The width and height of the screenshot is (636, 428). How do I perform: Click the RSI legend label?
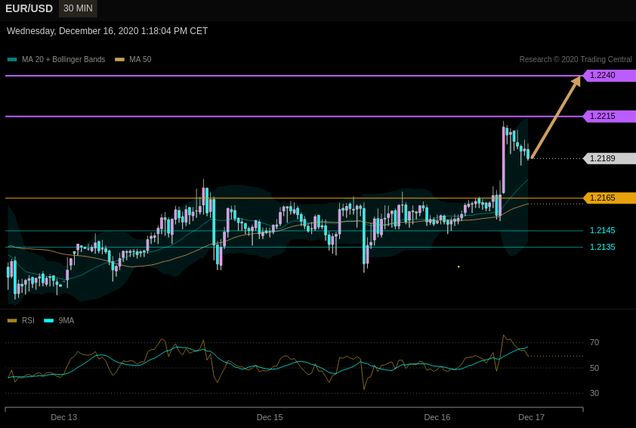(x=28, y=320)
